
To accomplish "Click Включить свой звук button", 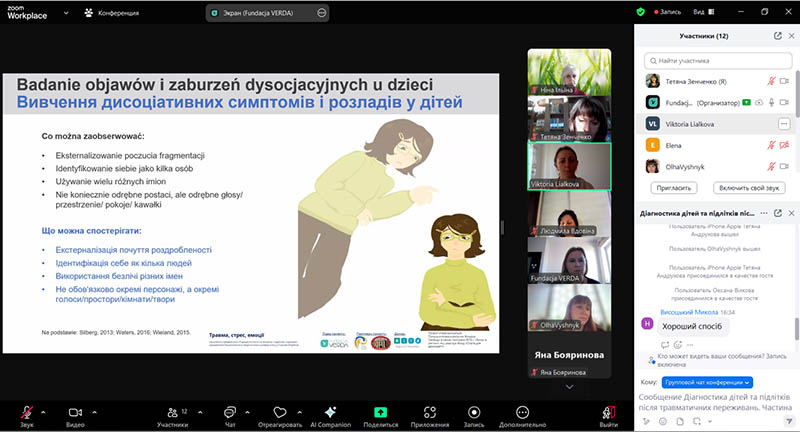I will 749,188.
